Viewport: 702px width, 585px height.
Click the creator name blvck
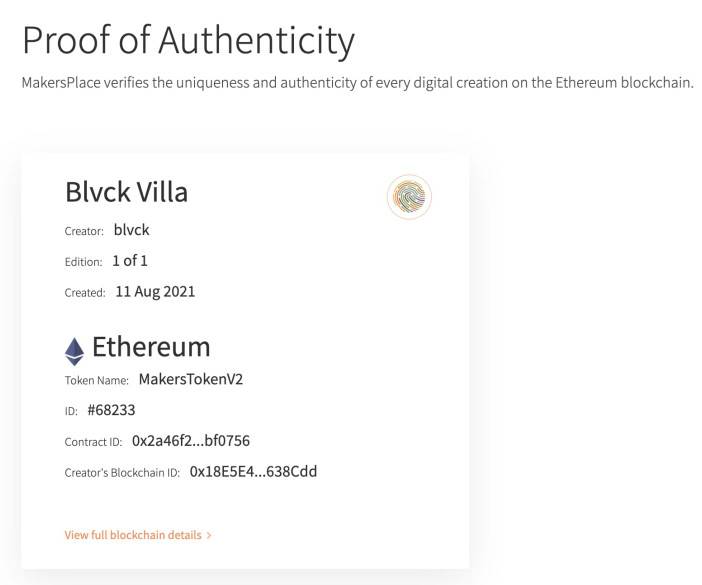pos(132,229)
